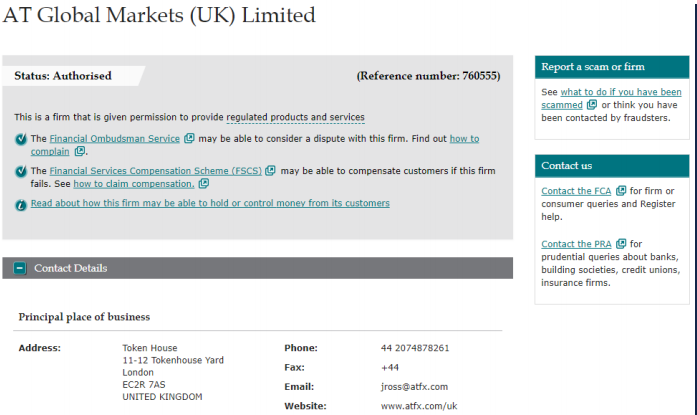Open 'how to claim compensation' link
Viewport: 697px width, 415px height.
tap(134, 184)
